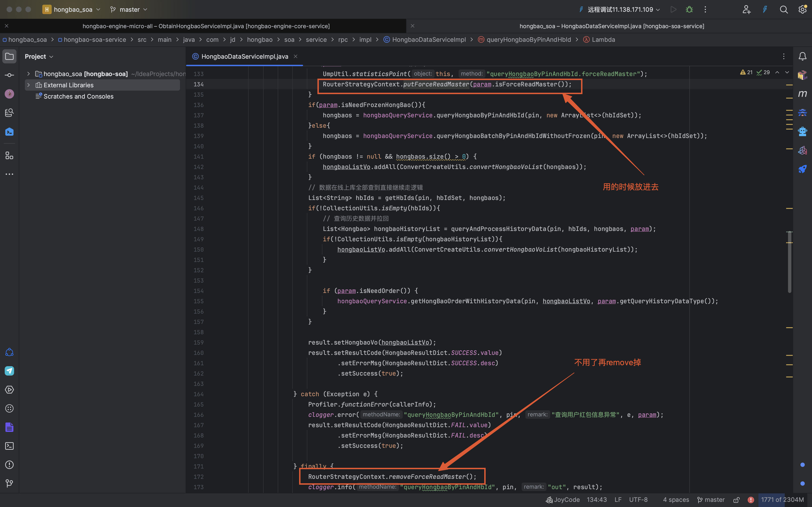
Task: Open the Terminal tool window
Action: [9, 446]
